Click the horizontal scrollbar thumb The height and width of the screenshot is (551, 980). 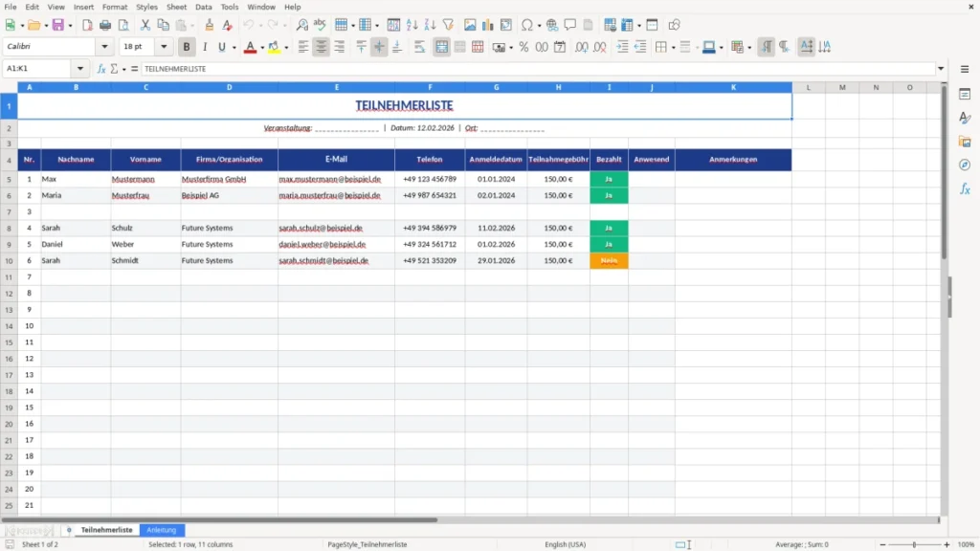(x=219, y=519)
